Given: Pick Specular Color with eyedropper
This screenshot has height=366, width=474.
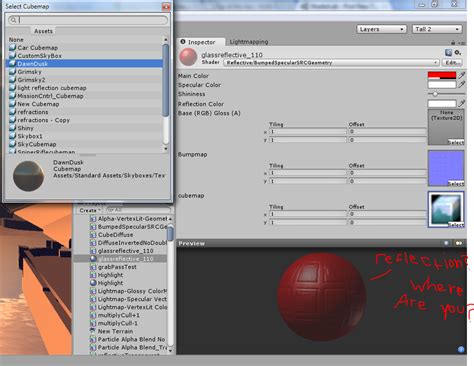Looking at the screenshot, I should (x=462, y=85).
